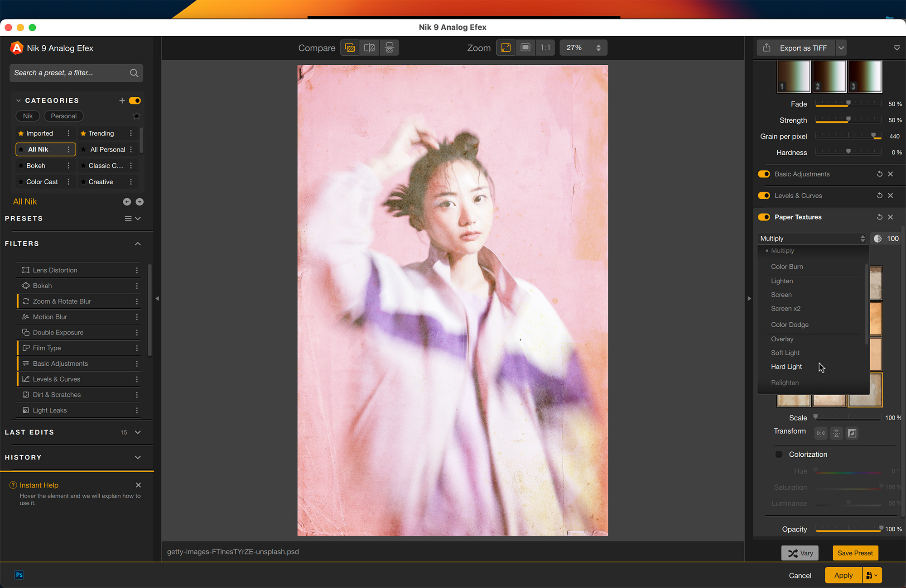Disable the Basic Adjustments filter toggle
Viewport: 906px width, 588px height.
(764, 174)
